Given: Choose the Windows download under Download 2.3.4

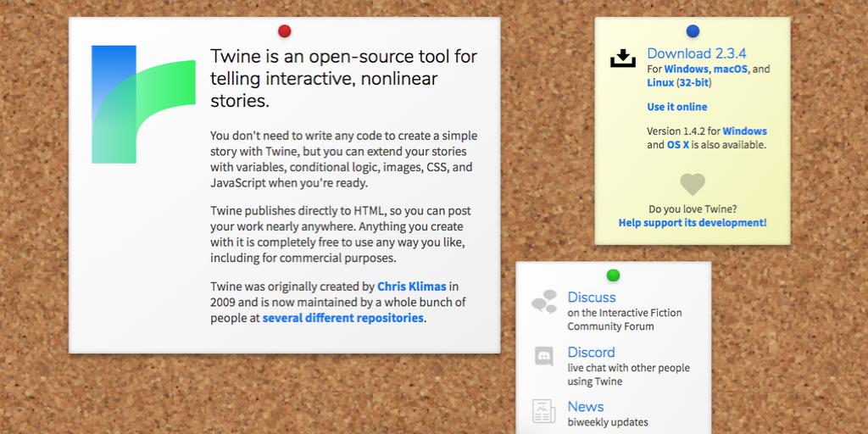Looking at the screenshot, I should coord(686,70).
